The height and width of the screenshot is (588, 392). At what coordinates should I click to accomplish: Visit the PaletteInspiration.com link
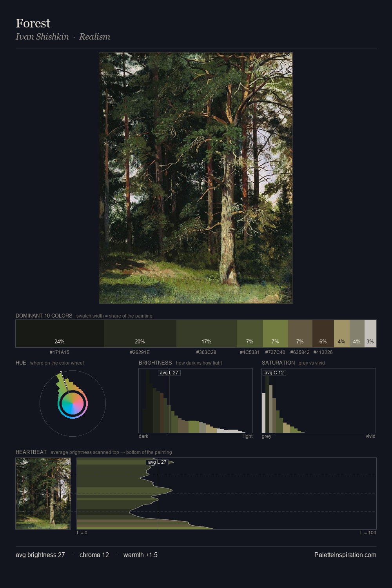(x=345, y=555)
